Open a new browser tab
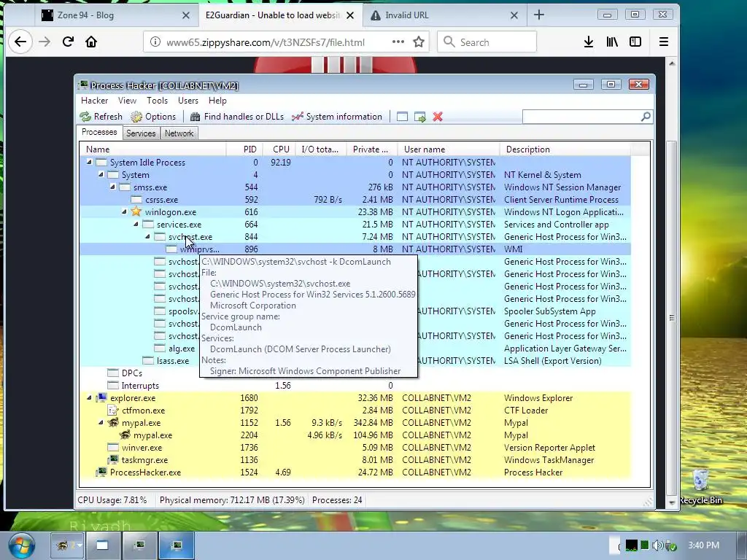 [539, 15]
